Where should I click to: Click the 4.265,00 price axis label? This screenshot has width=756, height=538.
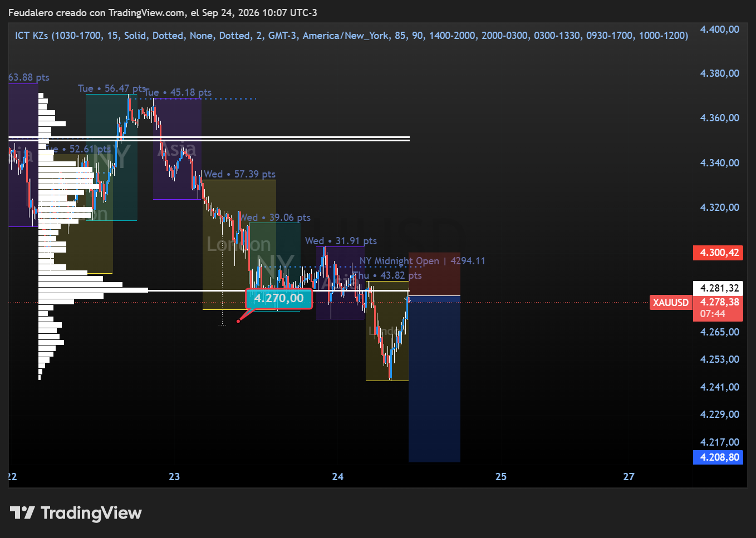coord(719,332)
